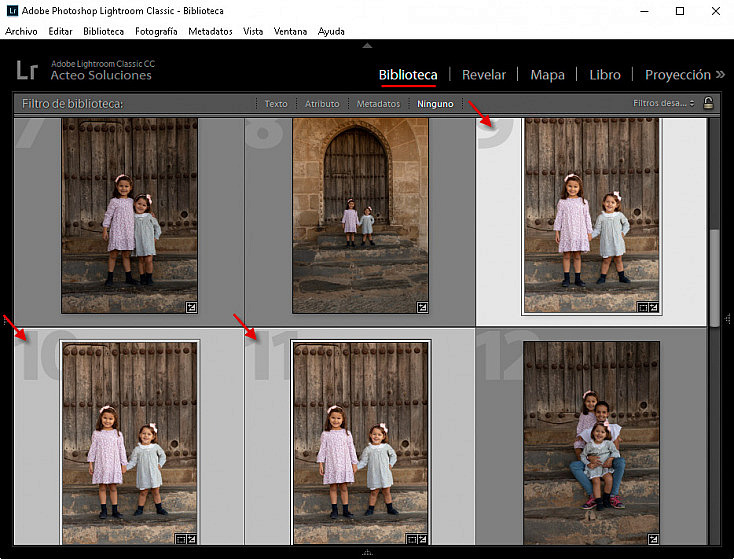
Task: Click the Filtro de biblioteca label
Action: point(73,103)
